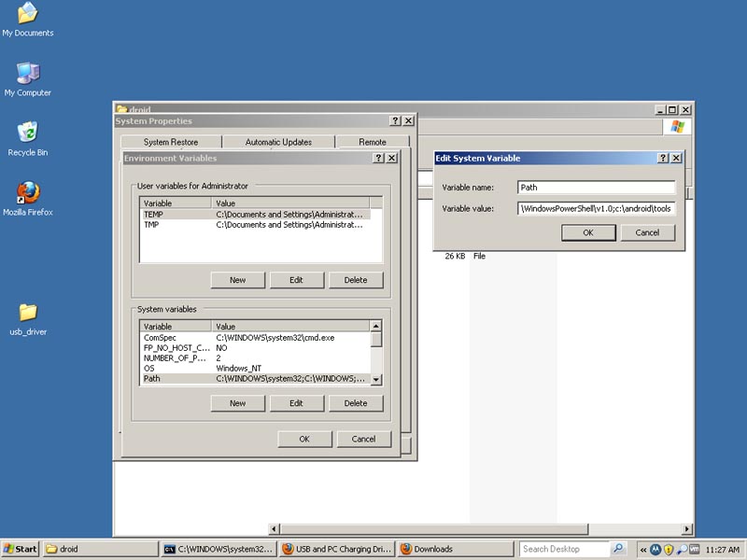Viewport: 747px width, 560px height.
Task: Open the Recycle Bin desktop icon
Action: click(28, 133)
